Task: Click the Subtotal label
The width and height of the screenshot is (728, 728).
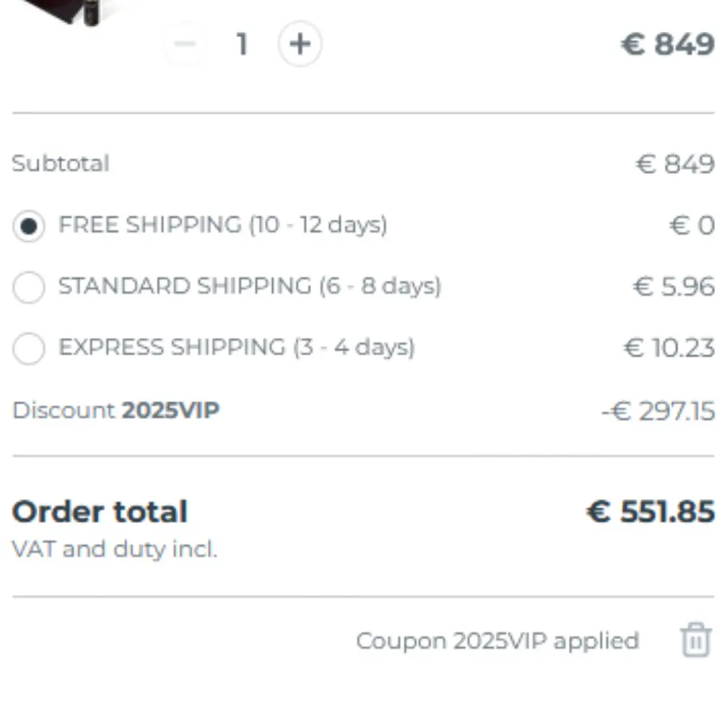Action: coord(60,163)
